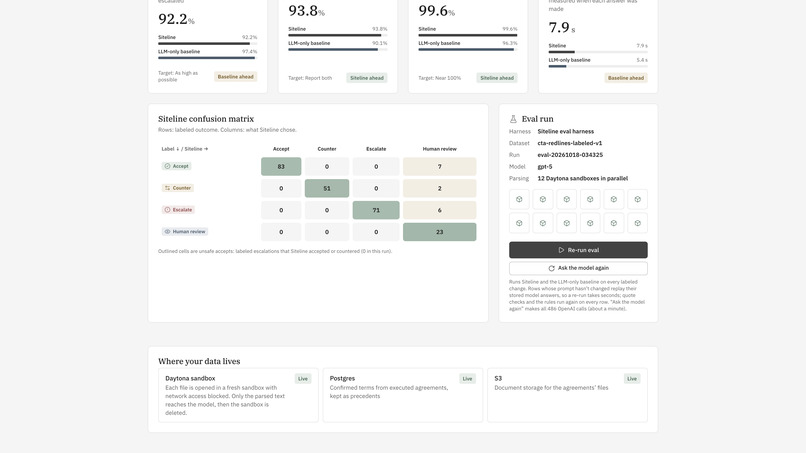This screenshot has height=453, width=806.
Task: Click the 'Siteline confusion matrix' heading
Action: [206, 119]
